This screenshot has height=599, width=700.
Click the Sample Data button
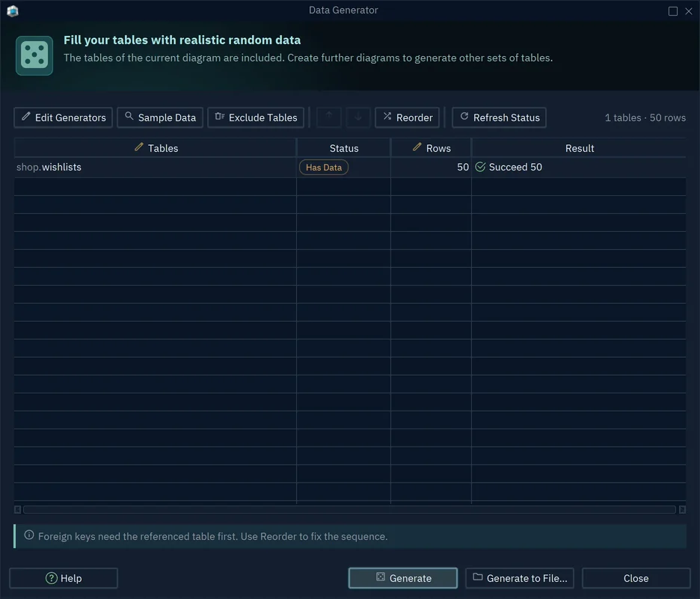tap(160, 117)
